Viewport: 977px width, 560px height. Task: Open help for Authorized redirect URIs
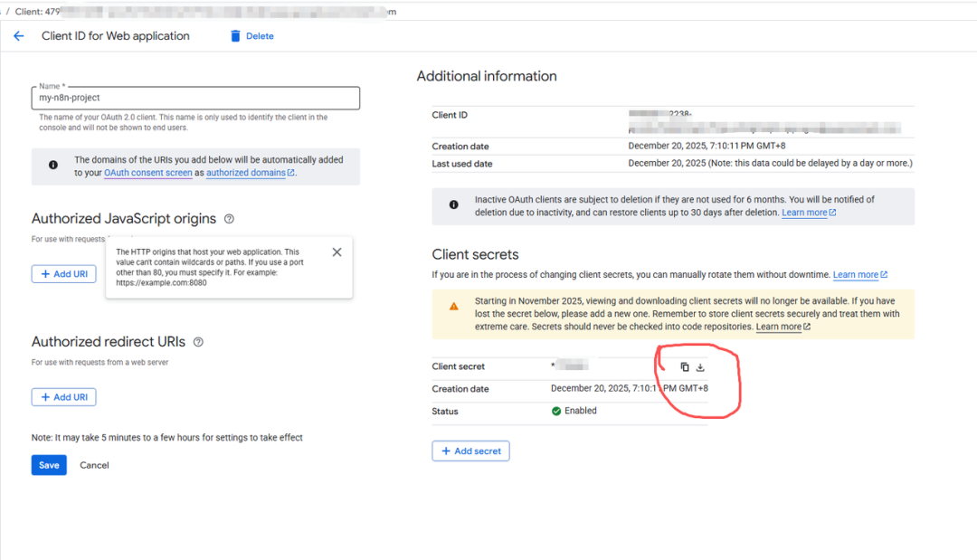(198, 342)
